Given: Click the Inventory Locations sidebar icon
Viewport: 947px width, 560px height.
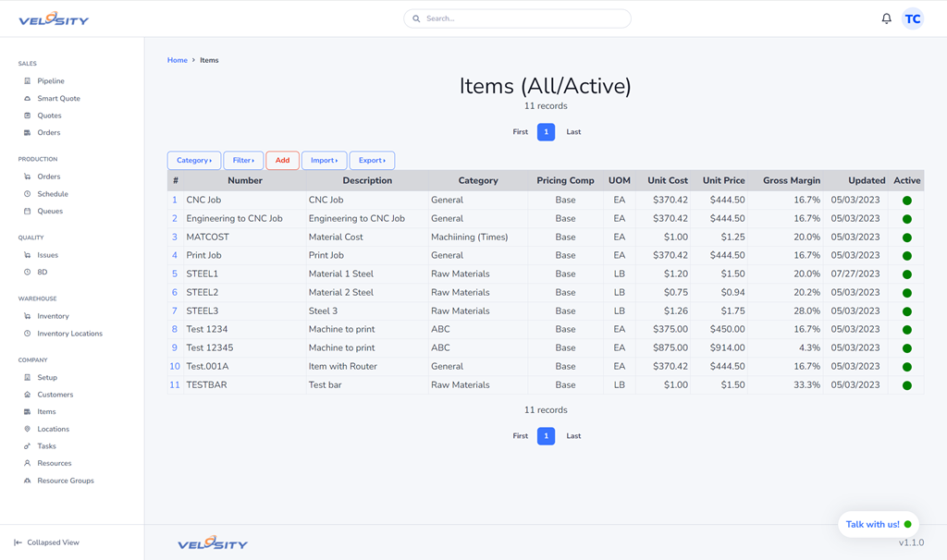Looking at the screenshot, I should (x=27, y=334).
